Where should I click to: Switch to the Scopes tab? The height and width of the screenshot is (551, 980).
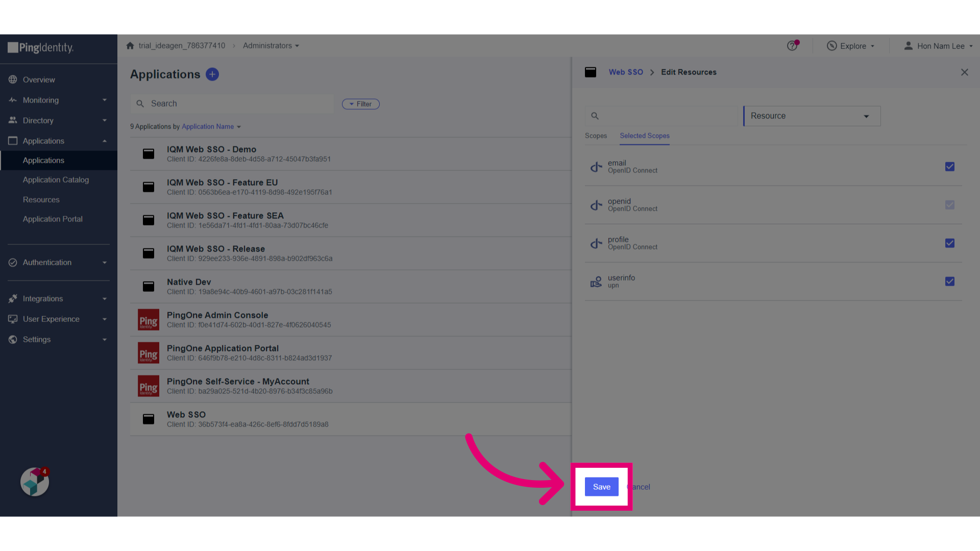[596, 136]
